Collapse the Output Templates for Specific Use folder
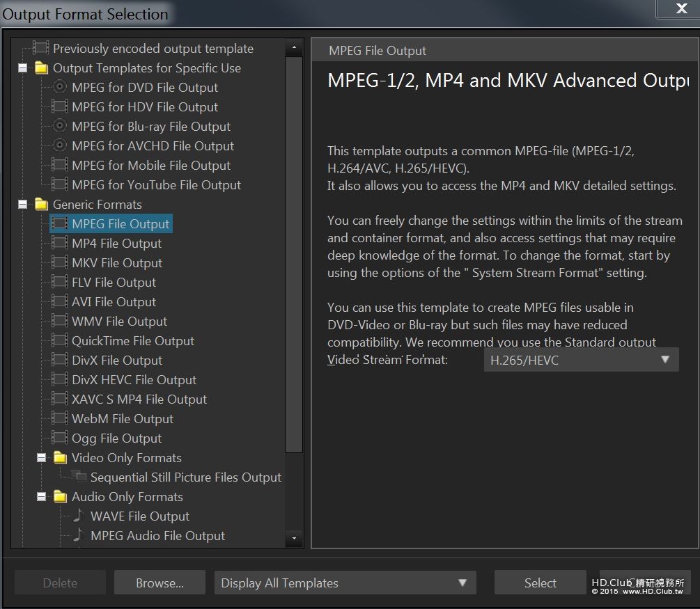This screenshot has height=609, width=700. click(22, 68)
